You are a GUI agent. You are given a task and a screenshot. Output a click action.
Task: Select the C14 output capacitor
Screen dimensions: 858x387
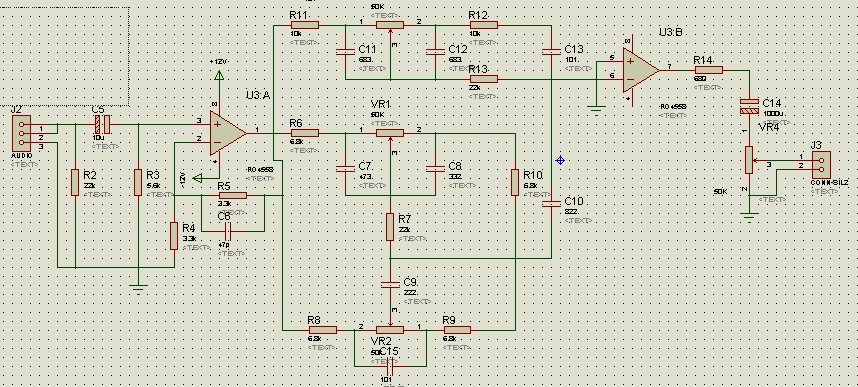[749, 106]
